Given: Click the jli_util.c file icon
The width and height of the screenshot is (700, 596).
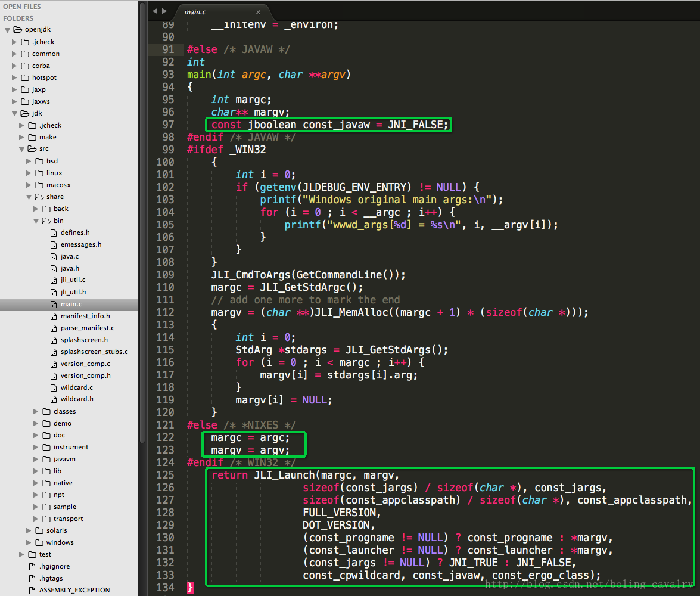Looking at the screenshot, I should click(x=54, y=280).
